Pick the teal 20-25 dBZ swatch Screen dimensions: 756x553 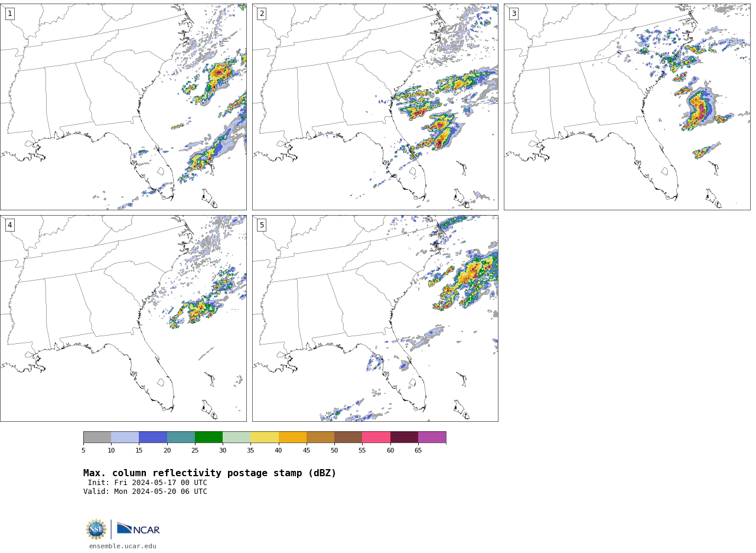pyautogui.click(x=181, y=437)
